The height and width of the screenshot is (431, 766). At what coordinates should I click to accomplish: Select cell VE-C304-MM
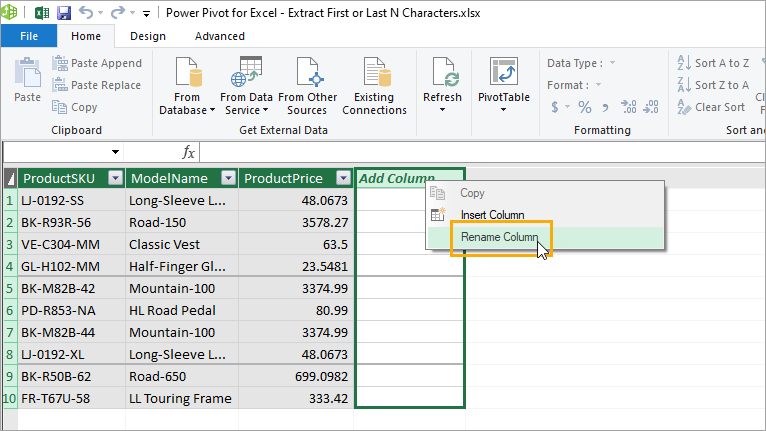coord(71,244)
